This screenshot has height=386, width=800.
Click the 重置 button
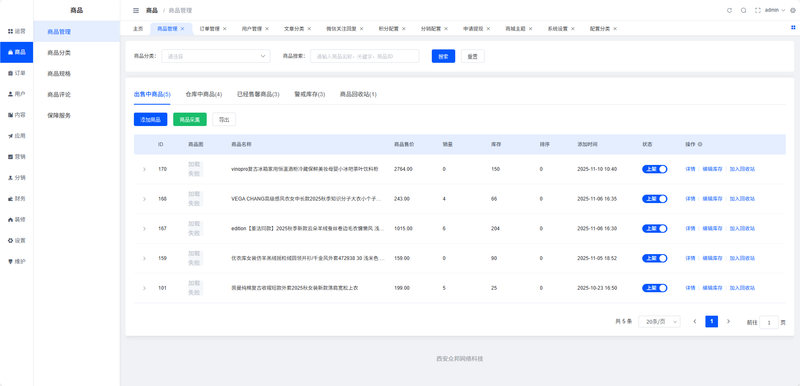473,56
